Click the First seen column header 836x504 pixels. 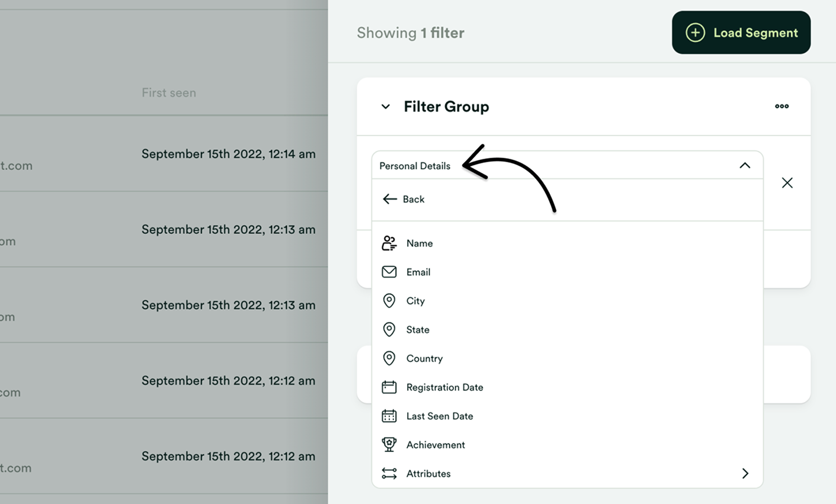169,92
